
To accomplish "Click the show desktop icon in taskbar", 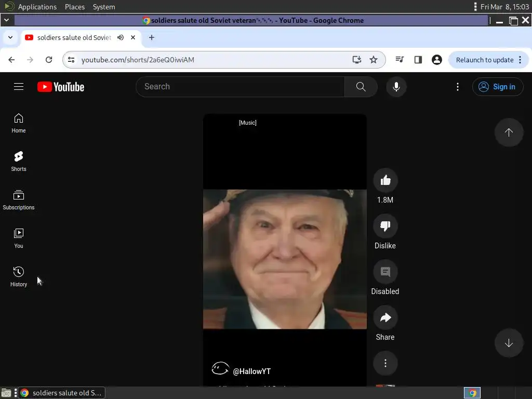I will pos(6,393).
